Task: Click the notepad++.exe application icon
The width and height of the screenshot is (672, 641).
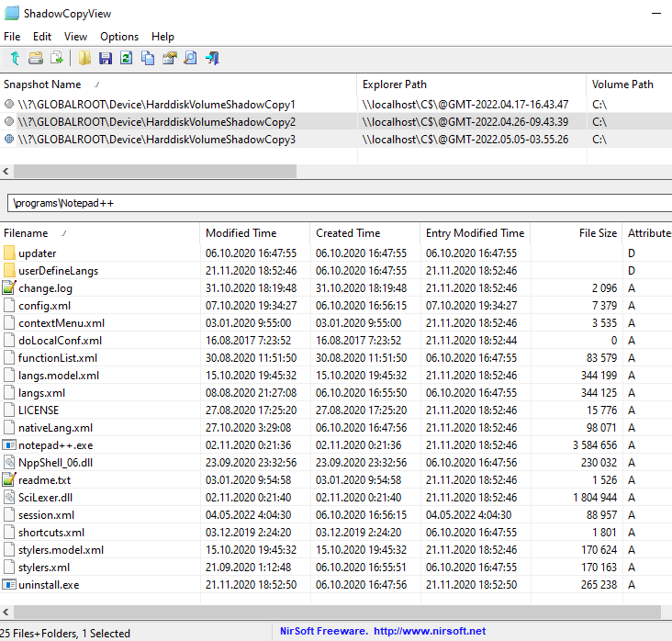Action: tap(9, 445)
